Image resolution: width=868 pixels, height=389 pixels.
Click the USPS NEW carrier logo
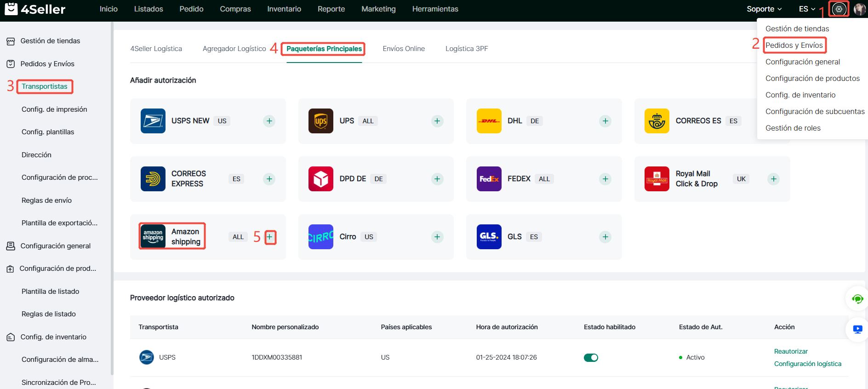[153, 121]
